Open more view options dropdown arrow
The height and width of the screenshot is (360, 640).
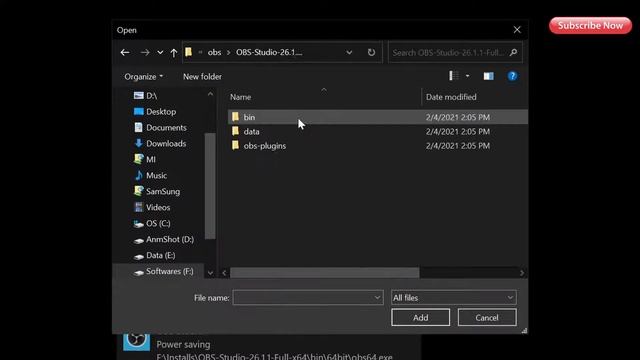tap(467, 76)
